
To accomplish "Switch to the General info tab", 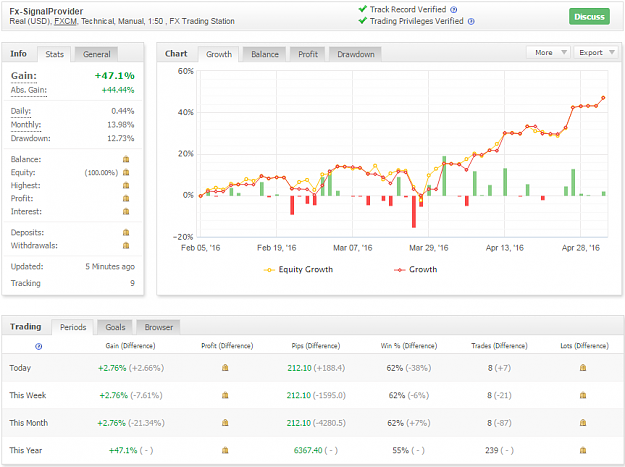I will pyautogui.click(x=96, y=54).
